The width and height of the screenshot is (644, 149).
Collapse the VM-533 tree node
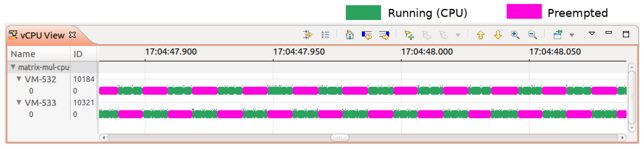point(19,102)
